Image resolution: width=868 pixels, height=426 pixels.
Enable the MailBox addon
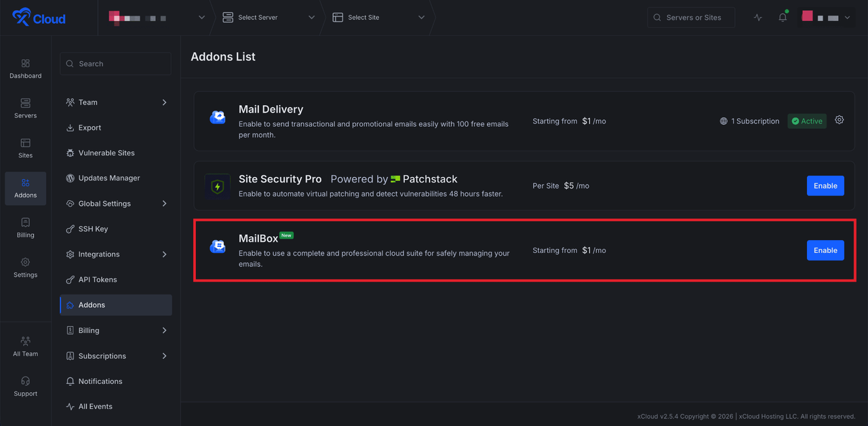click(x=825, y=250)
